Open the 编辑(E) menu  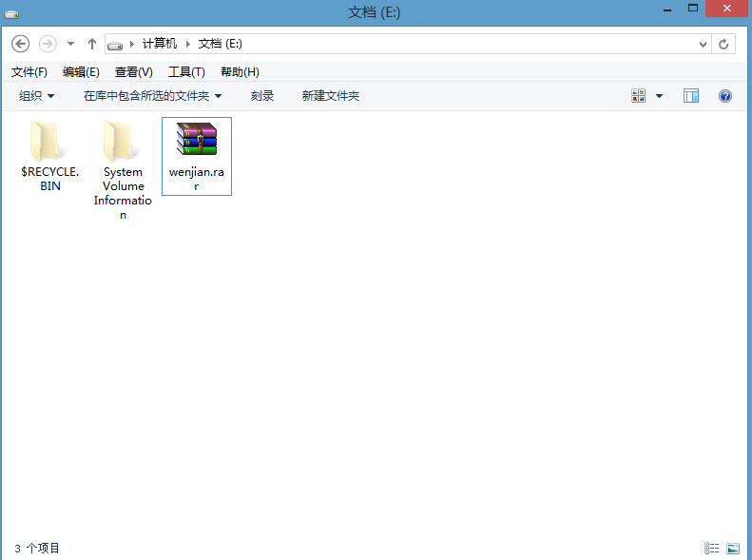[81, 72]
